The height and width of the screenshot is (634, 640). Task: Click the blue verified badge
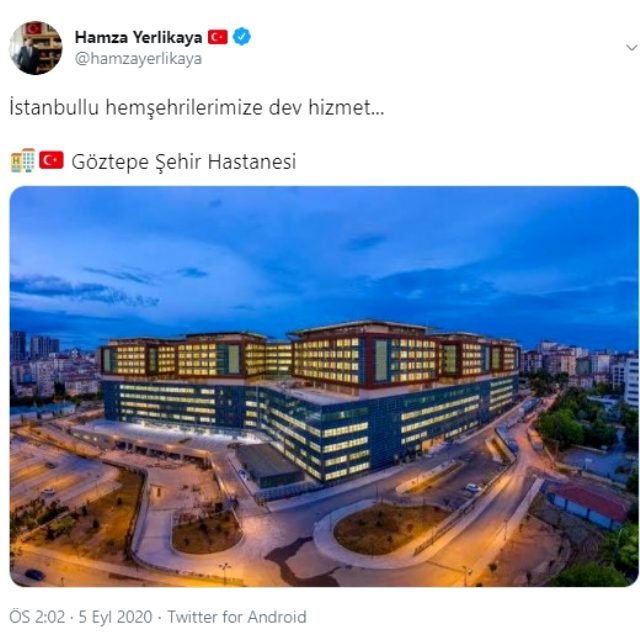pyautogui.click(x=242, y=37)
